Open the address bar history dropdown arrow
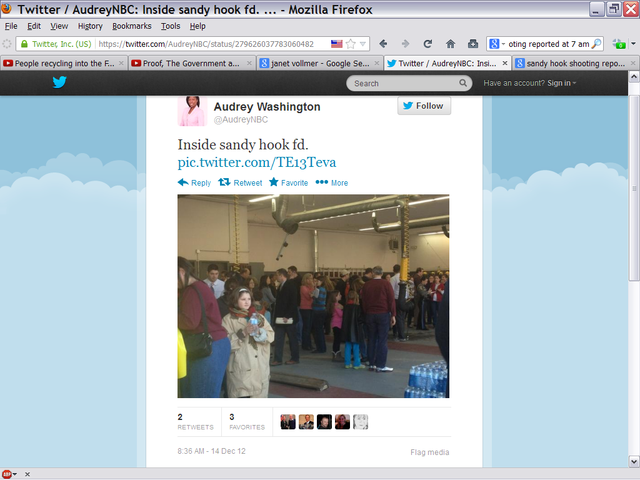Screen dimensions: 640x480 (x=363, y=44)
